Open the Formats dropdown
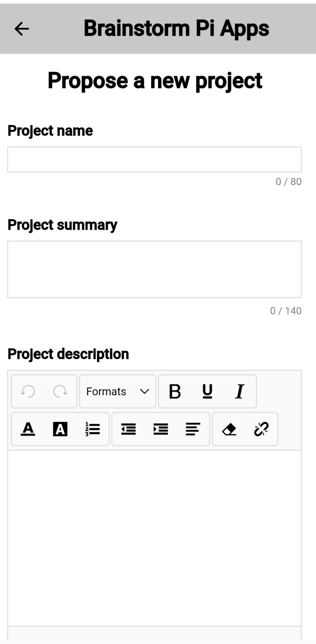Viewport: 316px width, 644px height. coord(118,391)
